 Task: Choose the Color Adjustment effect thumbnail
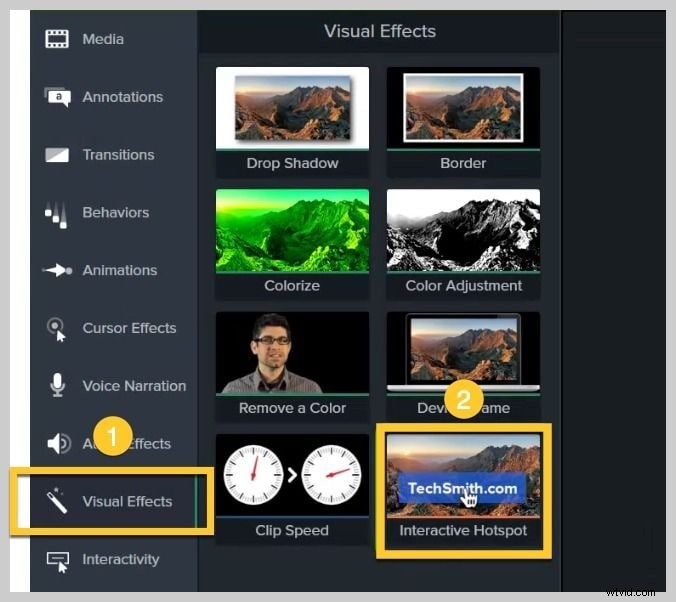tap(463, 230)
